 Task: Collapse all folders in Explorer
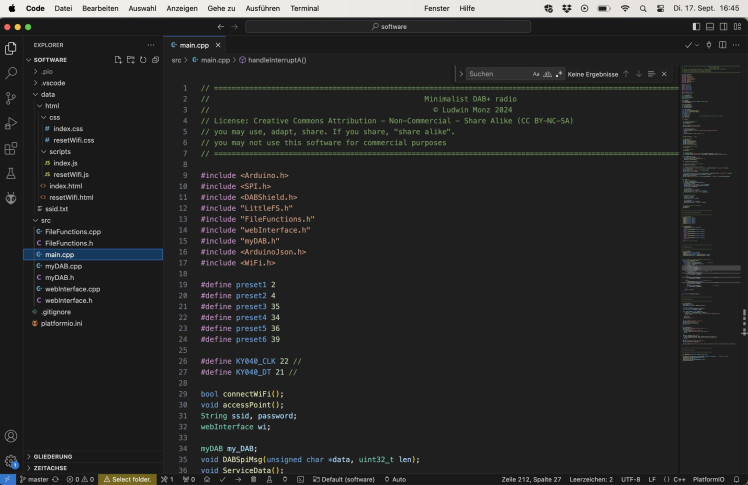(155, 60)
